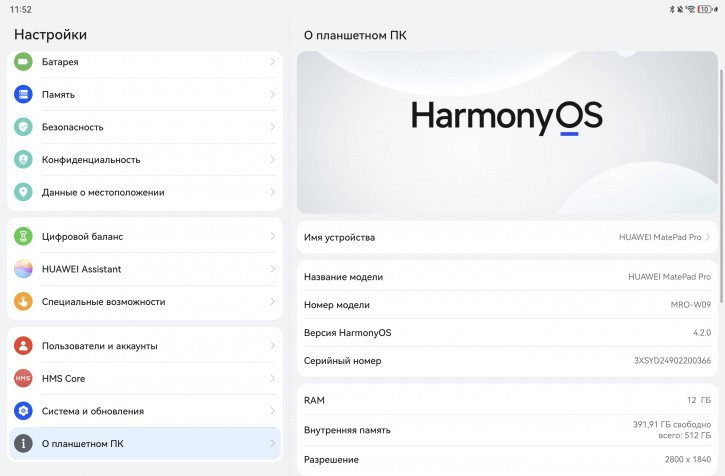Tap Внутренняя память row
Viewport: 725px width, 476px height.
click(x=507, y=430)
